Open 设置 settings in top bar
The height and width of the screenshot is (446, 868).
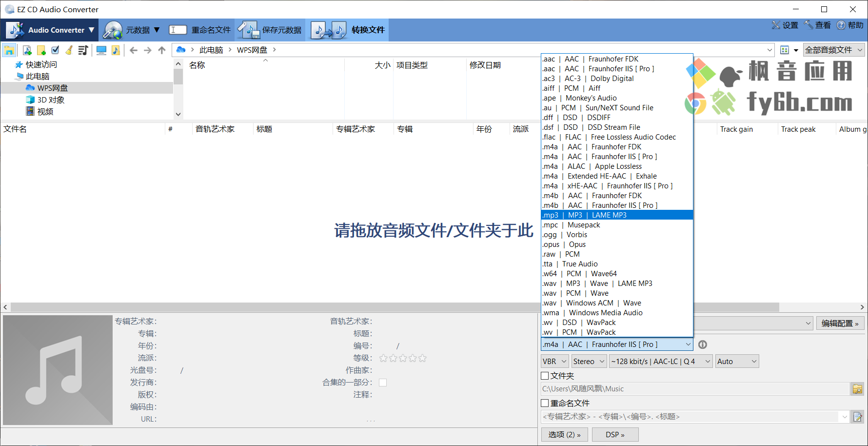(x=785, y=25)
